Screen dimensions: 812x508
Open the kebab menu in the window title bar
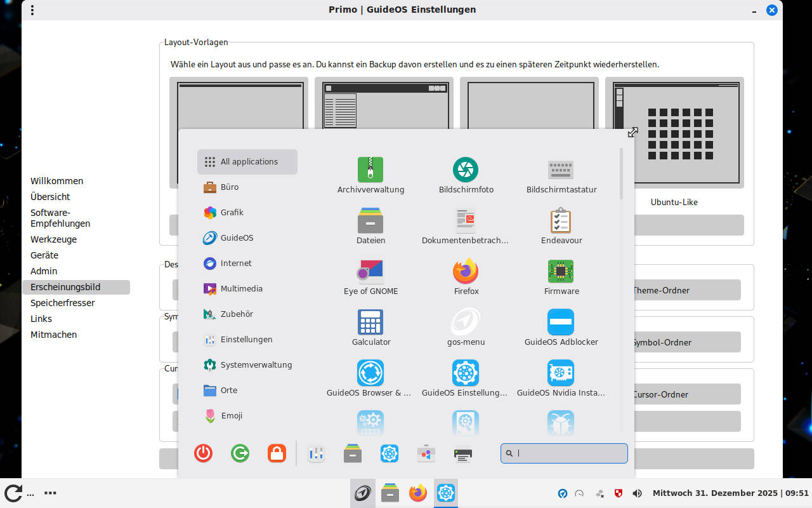[32, 10]
